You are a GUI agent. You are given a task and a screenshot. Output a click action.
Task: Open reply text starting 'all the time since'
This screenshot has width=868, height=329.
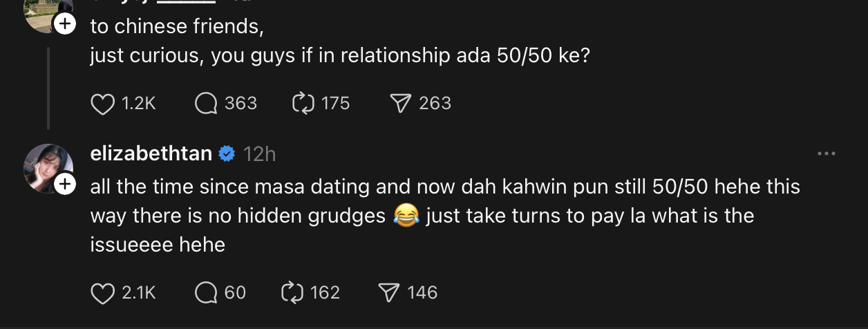pos(446,215)
